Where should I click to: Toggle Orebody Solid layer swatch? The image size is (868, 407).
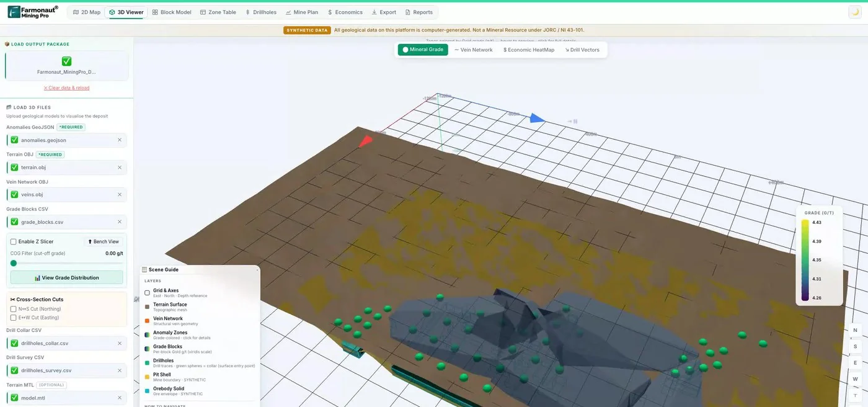[147, 391]
